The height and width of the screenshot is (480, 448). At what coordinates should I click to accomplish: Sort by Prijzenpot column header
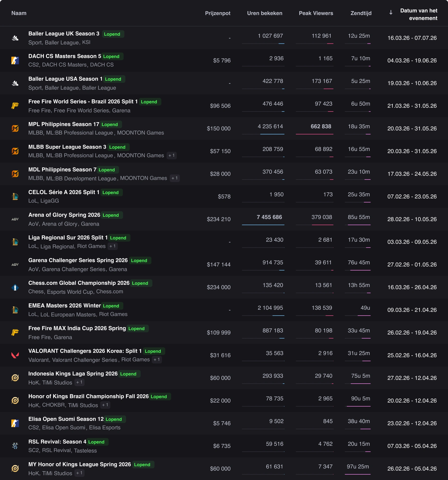coord(218,13)
